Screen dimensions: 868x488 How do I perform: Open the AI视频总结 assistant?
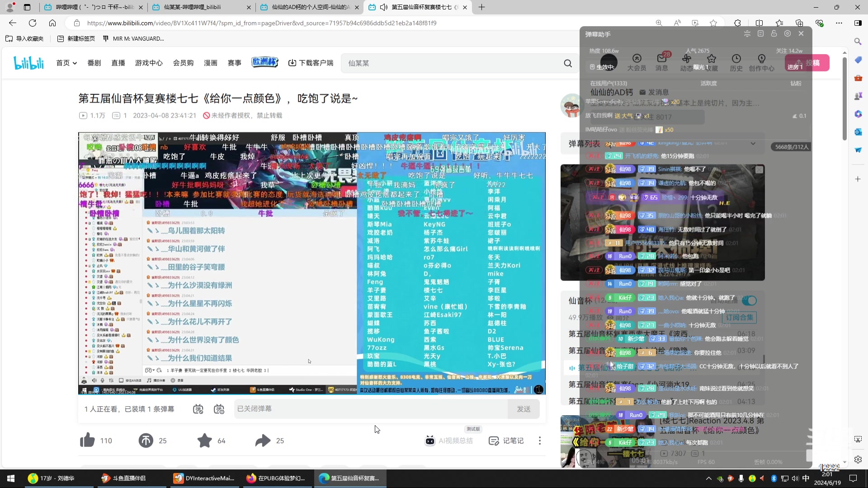(448, 441)
